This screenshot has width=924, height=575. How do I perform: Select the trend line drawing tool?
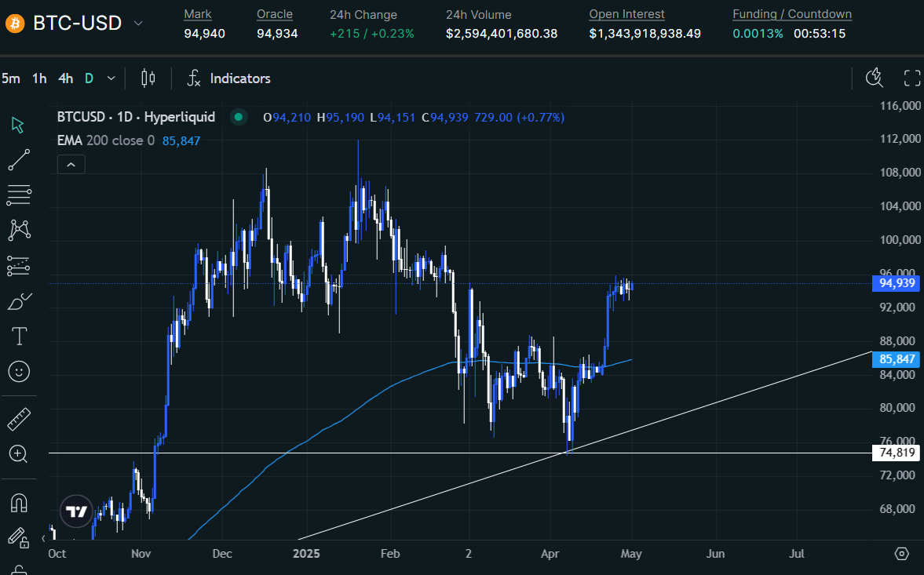click(18, 160)
